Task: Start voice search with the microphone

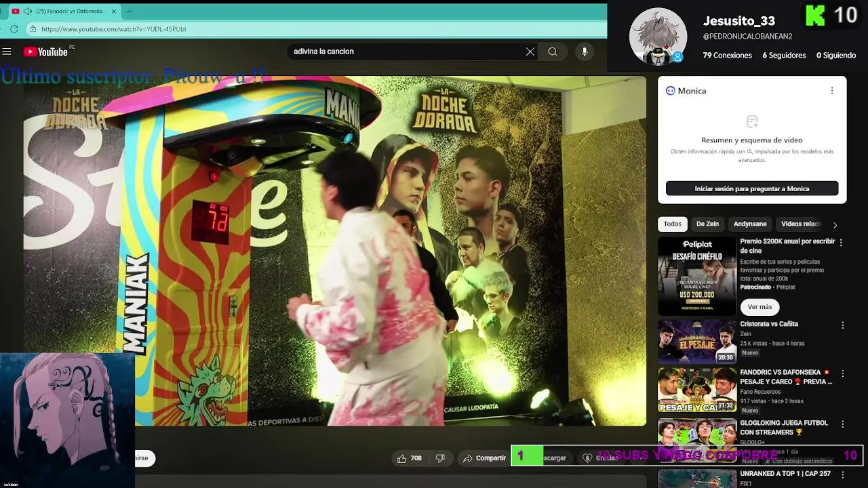Action: pos(585,52)
